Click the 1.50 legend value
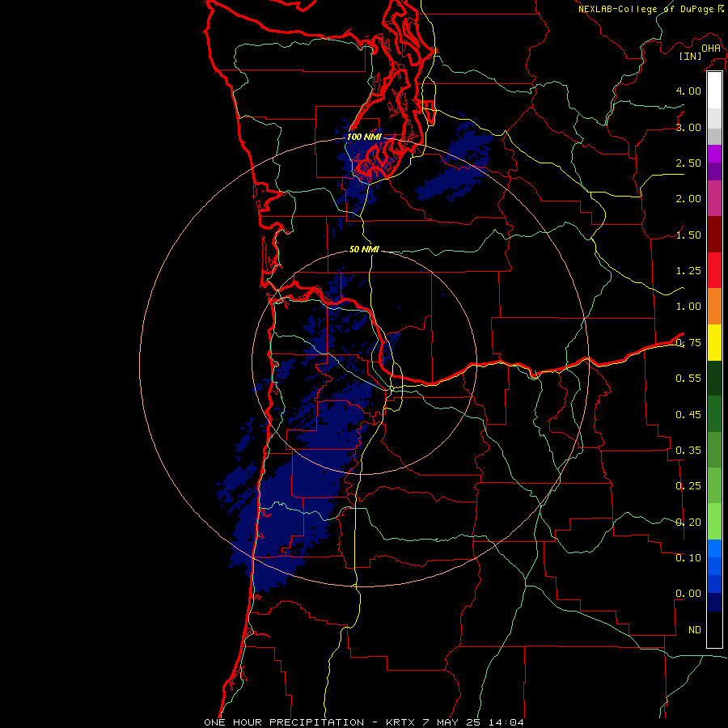Viewport: 728px width, 728px height. tap(688, 235)
